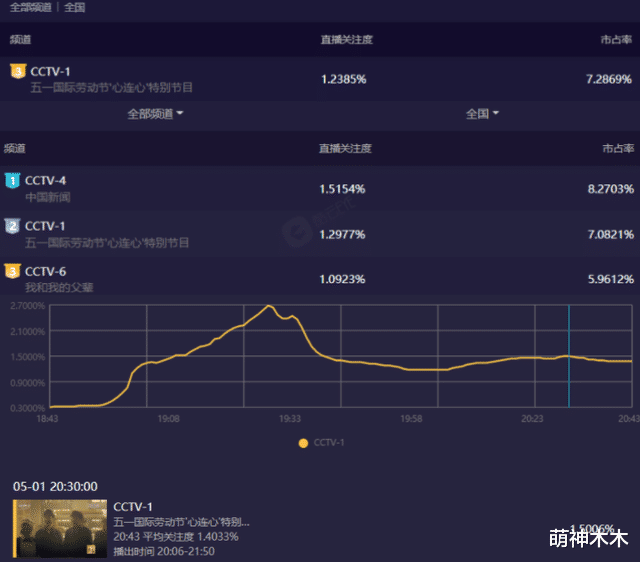This screenshot has width=640, height=562.
Task: Click the 市占率 header in top table
Action: click(x=616, y=40)
